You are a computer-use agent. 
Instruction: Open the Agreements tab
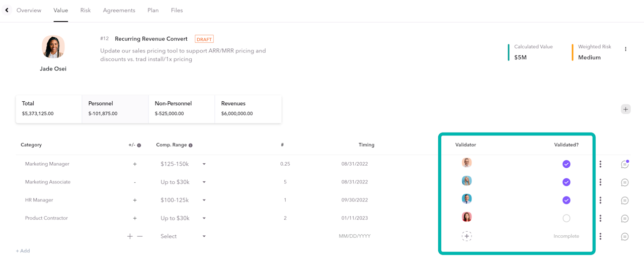pos(119,10)
